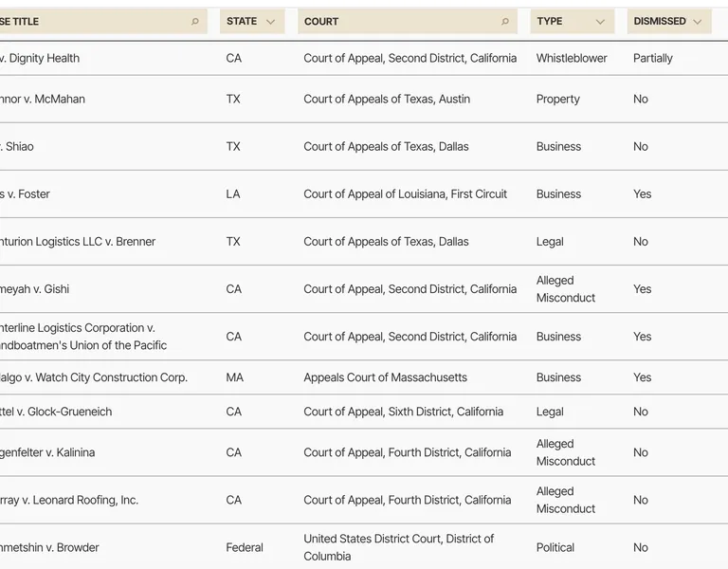728x569 pixels.
Task: Click the Glock-Grueneich case title
Action: pyautogui.click(x=56, y=412)
